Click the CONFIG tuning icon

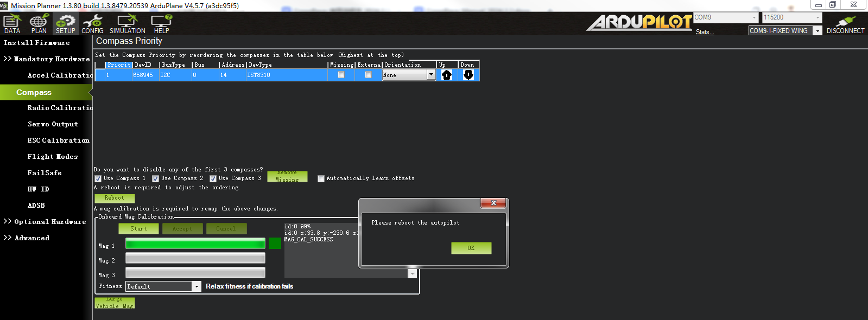pos(92,24)
